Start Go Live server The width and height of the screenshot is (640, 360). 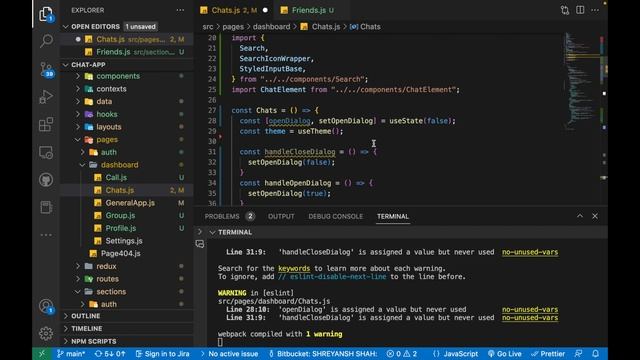[x=504, y=354]
